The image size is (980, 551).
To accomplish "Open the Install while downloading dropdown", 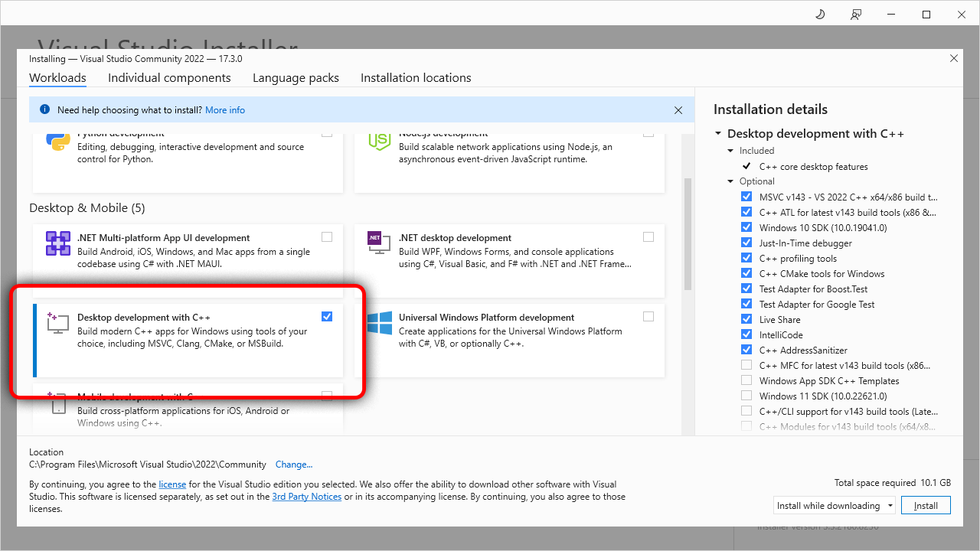I will [x=835, y=505].
